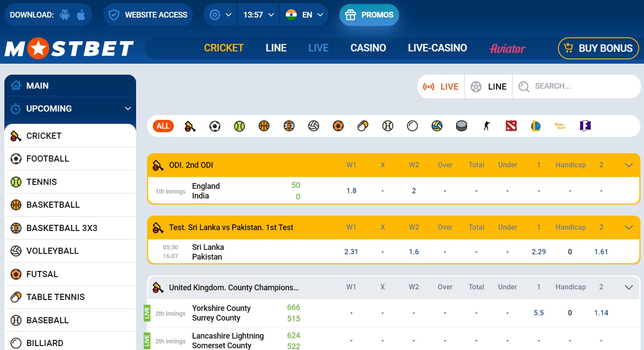Viewport: 644px width, 350px height.
Task: Go to MAIN in the sidebar
Action: point(70,86)
